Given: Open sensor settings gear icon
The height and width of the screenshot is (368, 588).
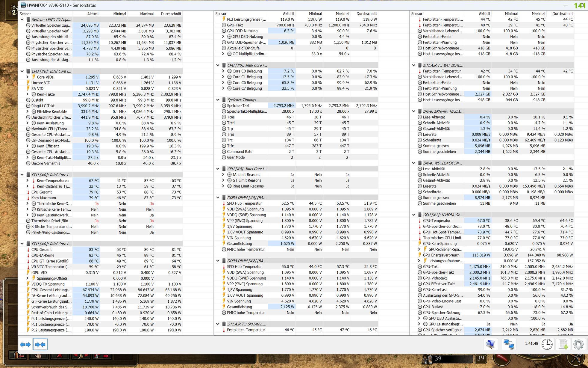Looking at the screenshot, I should click(578, 344).
